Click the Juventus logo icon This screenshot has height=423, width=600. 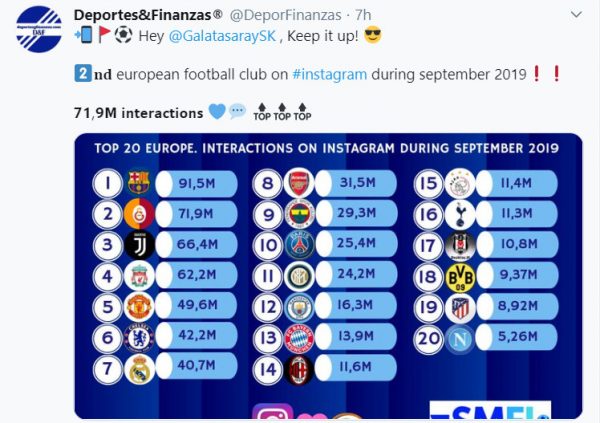tap(139, 245)
